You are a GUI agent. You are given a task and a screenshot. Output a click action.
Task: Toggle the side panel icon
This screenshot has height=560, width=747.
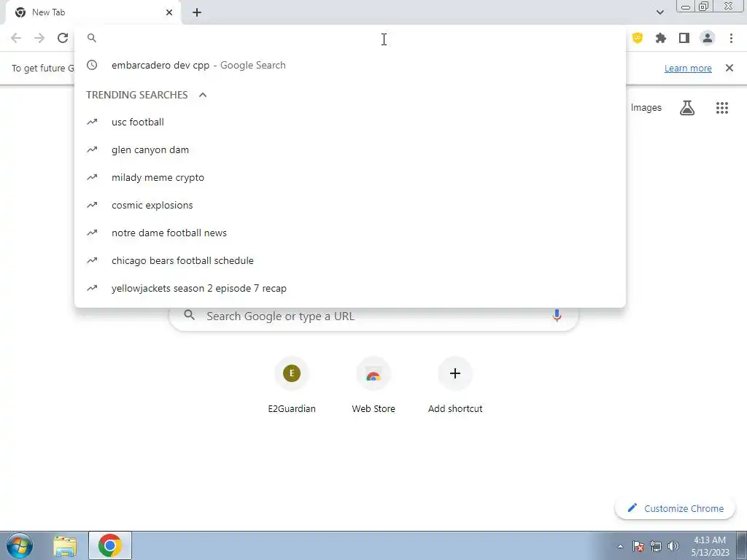pyautogui.click(x=684, y=38)
